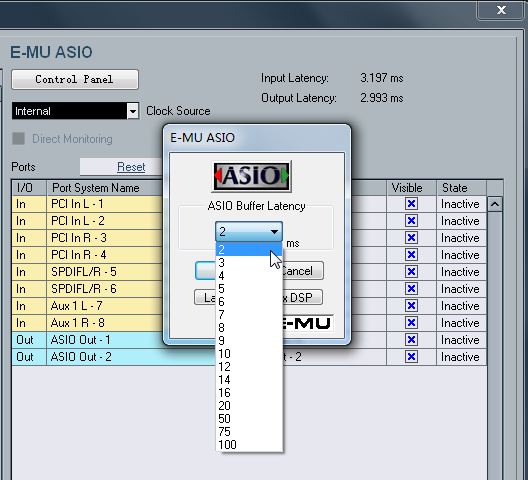Image resolution: width=528 pixels, height=480 pixels.
Task: Collapse the ASIO Buffer Latency combo box
Action: pyautogui.click(x=249, y=232)
